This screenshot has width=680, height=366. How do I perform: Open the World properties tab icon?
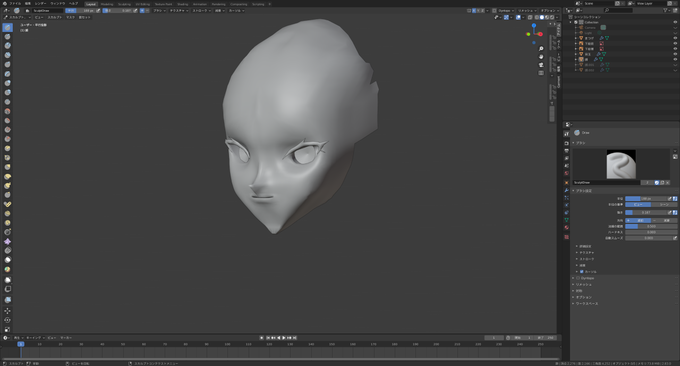[566, 173]
